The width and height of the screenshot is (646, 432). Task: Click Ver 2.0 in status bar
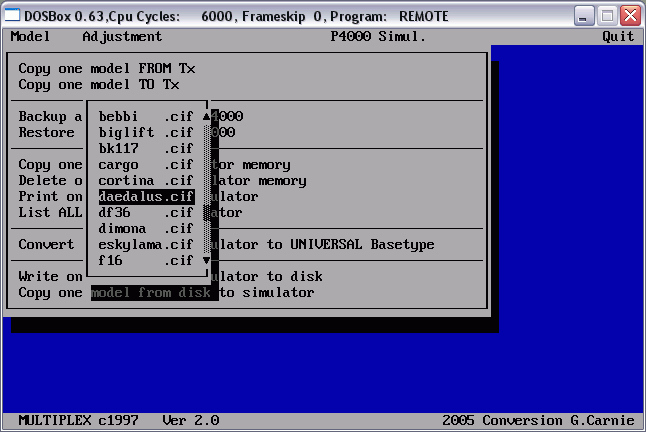pos(190,420)
